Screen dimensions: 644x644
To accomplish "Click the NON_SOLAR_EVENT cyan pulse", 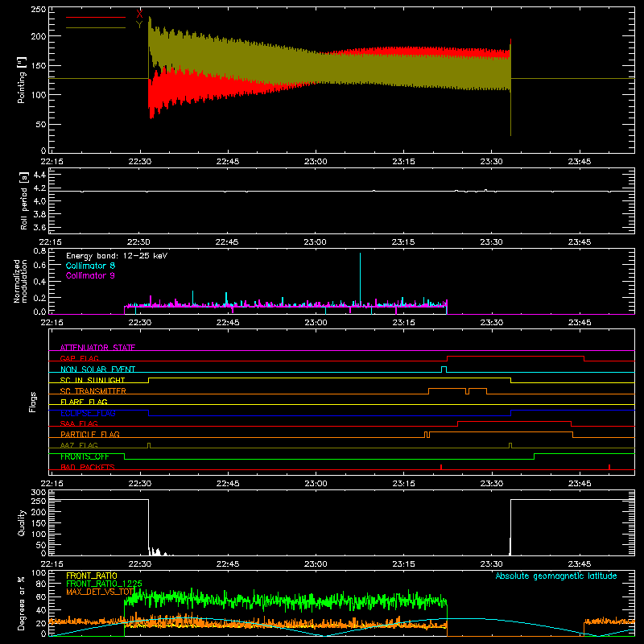I will [x=444, y=369].
